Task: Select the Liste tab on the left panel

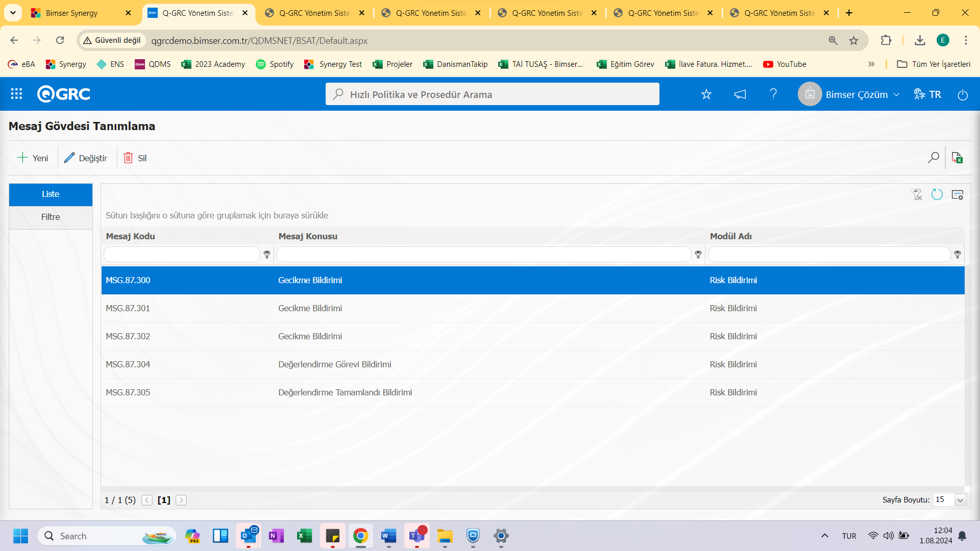Action: tap(51, 194)
